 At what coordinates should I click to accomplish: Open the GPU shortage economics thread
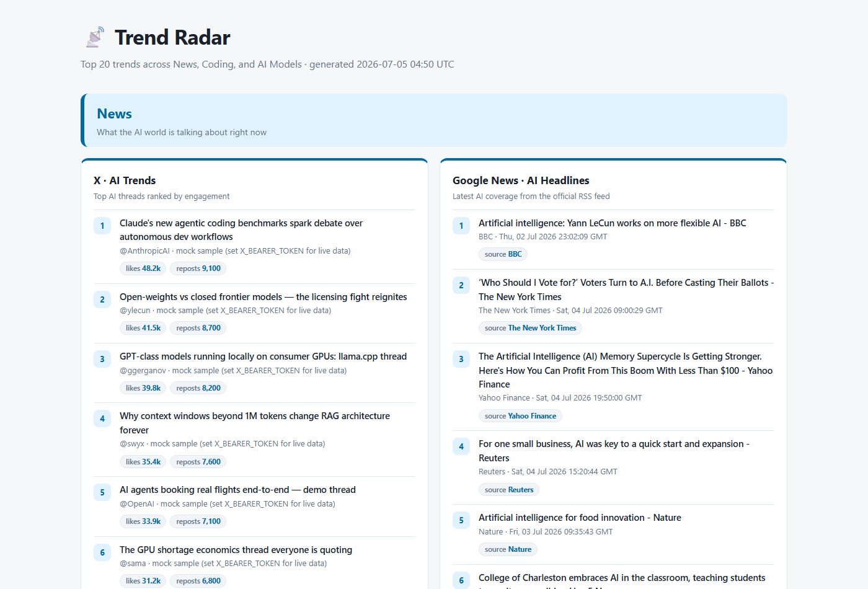(x=236, y=550)
